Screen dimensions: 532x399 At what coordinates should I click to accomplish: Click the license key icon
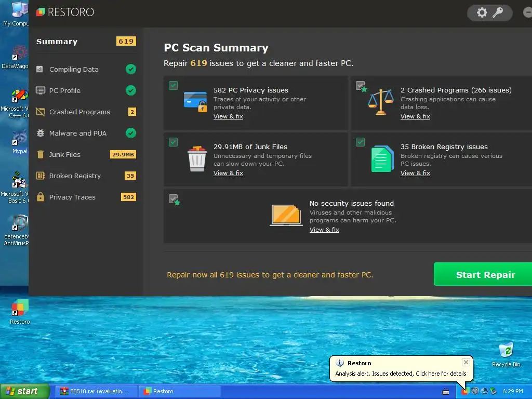[x=497, y=12]
